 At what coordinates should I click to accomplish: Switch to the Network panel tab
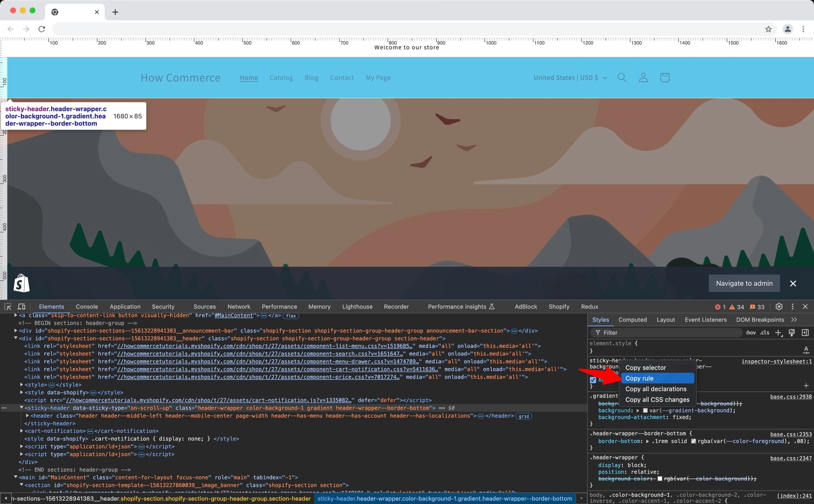(x=239, y=306)
